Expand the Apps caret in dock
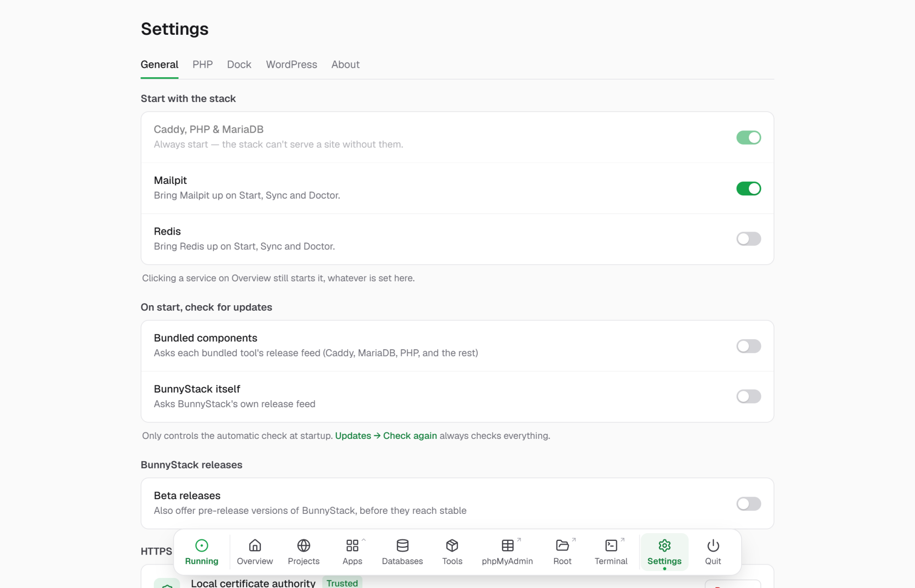The width and height of the screenshot is (915, 588). point(364,540)
